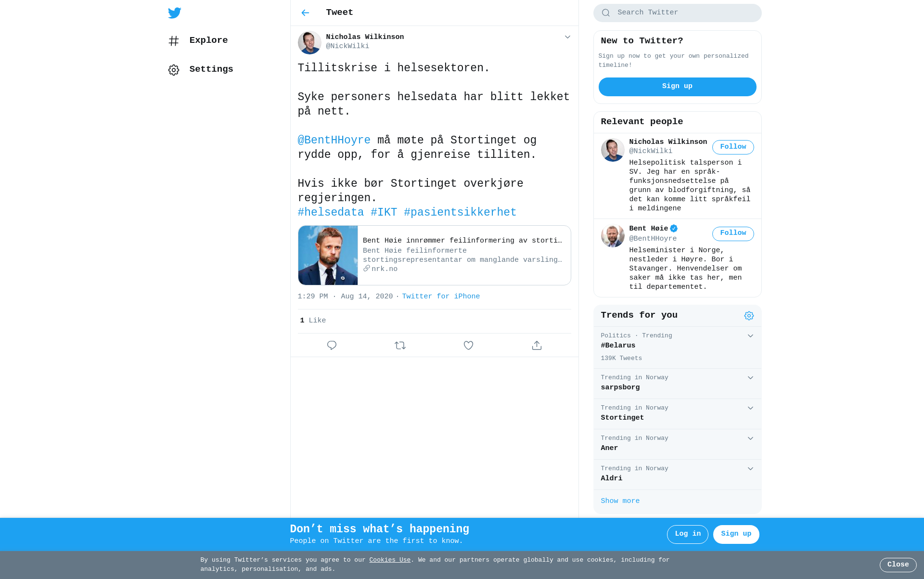Go back using the arrow icon
The image size is (924, 579).
(305, 13)
